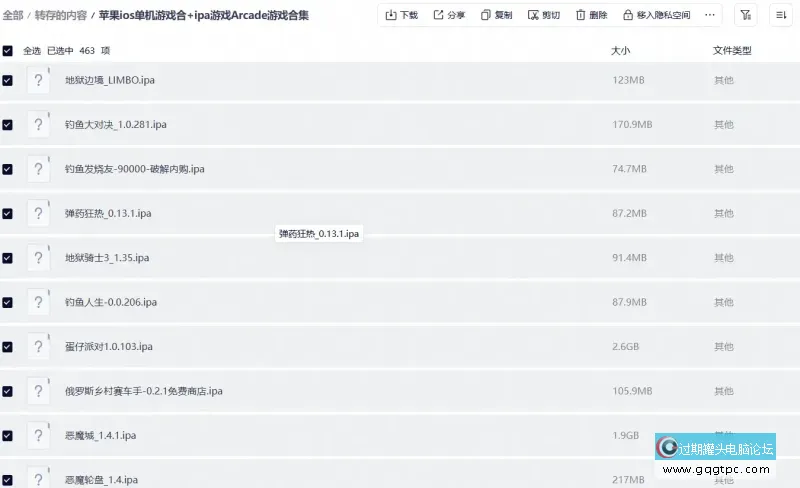
Task: Uncheck the 俄罗斯乡村赛车手 row checkbox
Action: [8, 391]
